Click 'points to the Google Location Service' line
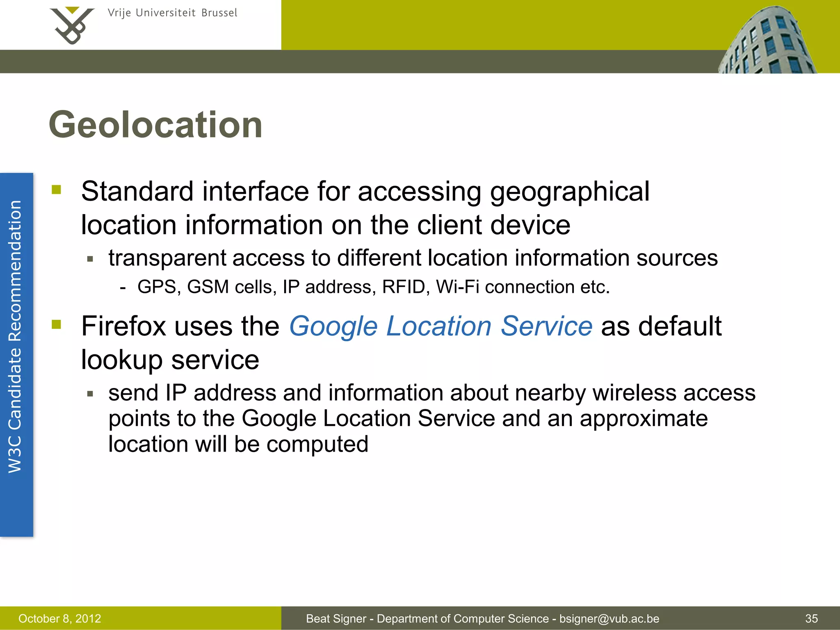Viewport: 840px width, 630px height. 408,419
